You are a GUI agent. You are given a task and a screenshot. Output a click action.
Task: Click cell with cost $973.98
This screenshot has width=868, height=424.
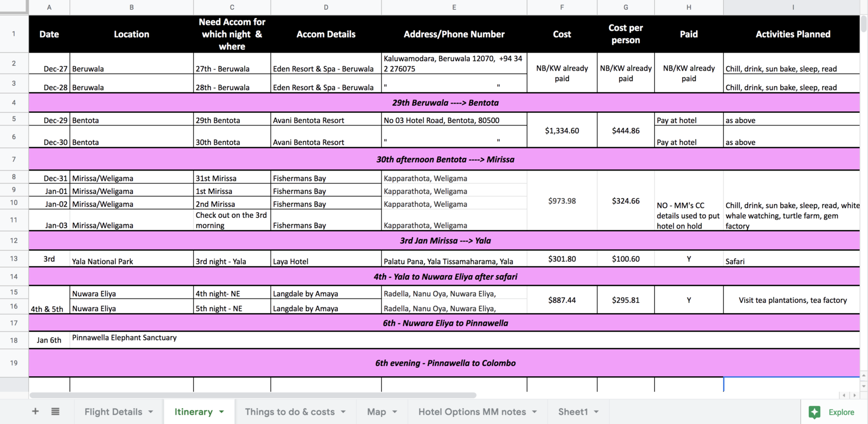(562, 201)
